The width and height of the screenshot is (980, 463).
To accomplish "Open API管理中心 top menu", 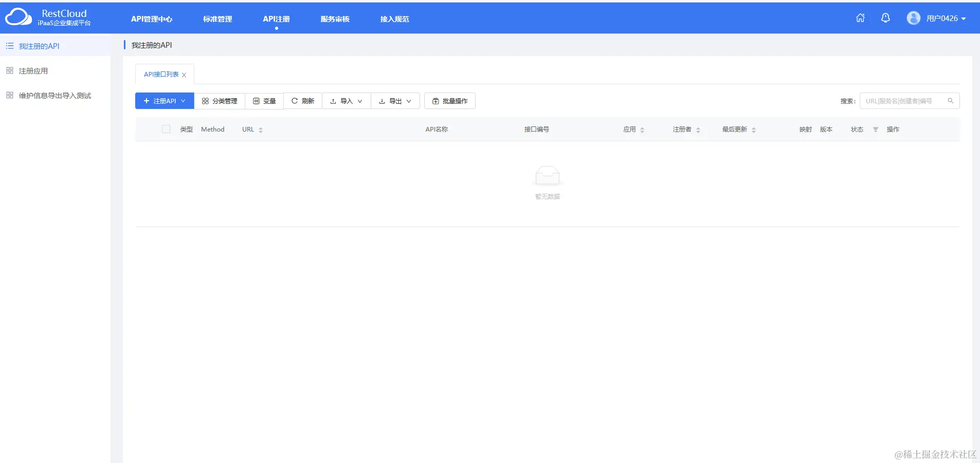I will 152,19.
